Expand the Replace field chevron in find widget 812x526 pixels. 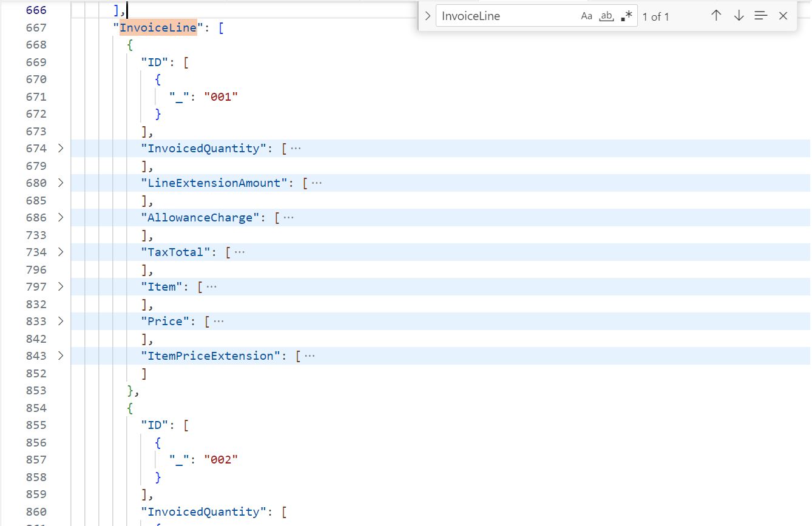coord(428,16)
